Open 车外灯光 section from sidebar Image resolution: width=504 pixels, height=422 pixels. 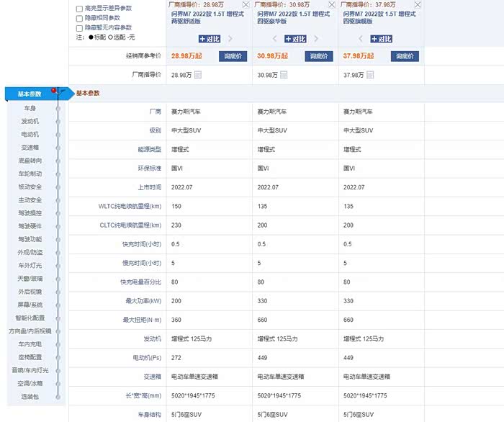(30, 266)
